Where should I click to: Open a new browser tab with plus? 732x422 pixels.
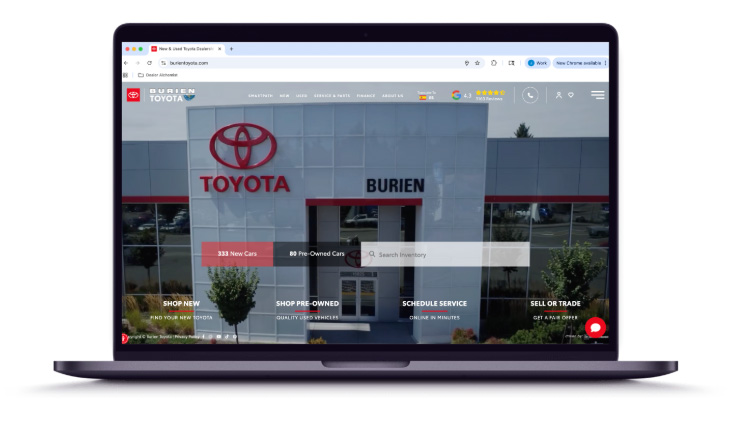point(231,49)
